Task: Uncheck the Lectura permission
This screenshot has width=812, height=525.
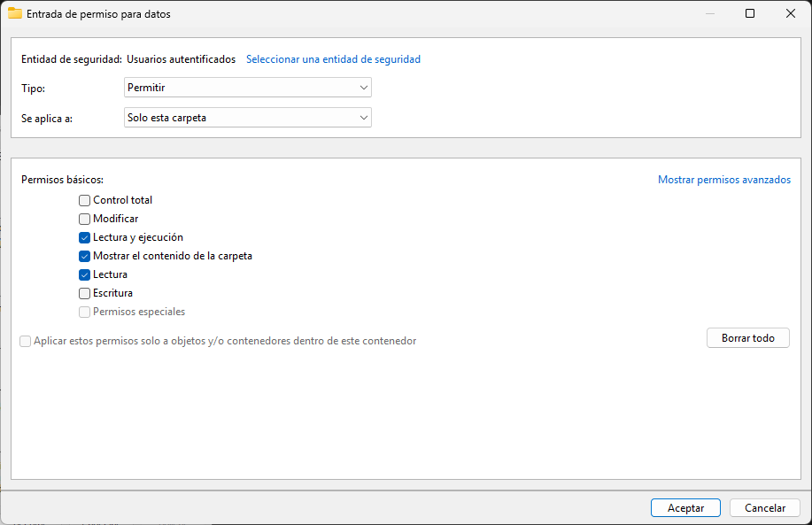Action: [84, 274]
